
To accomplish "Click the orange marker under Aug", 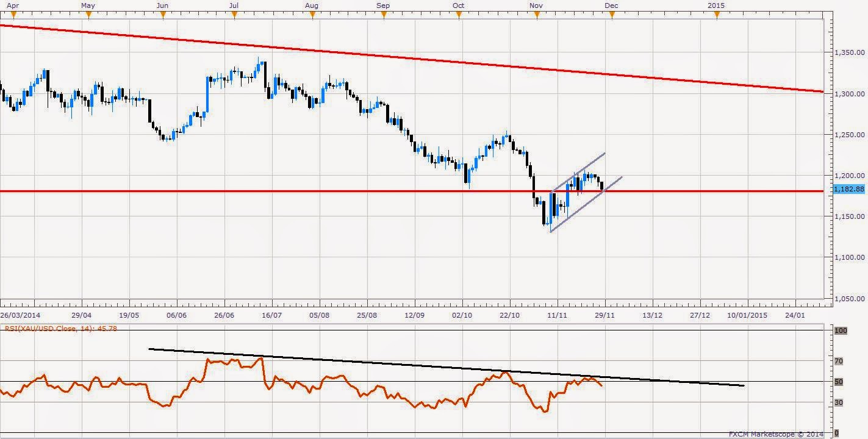I will [312, 16].
